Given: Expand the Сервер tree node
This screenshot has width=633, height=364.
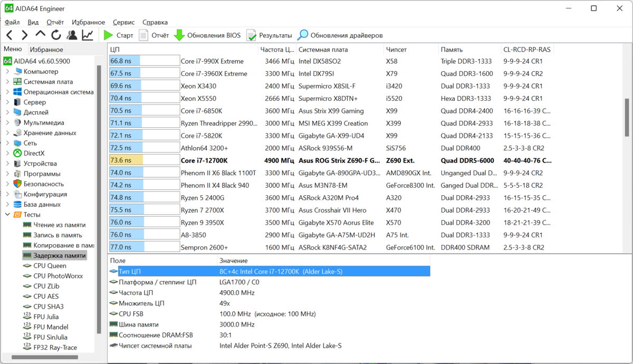Looking at the screenshot, I should pos(7,102).
